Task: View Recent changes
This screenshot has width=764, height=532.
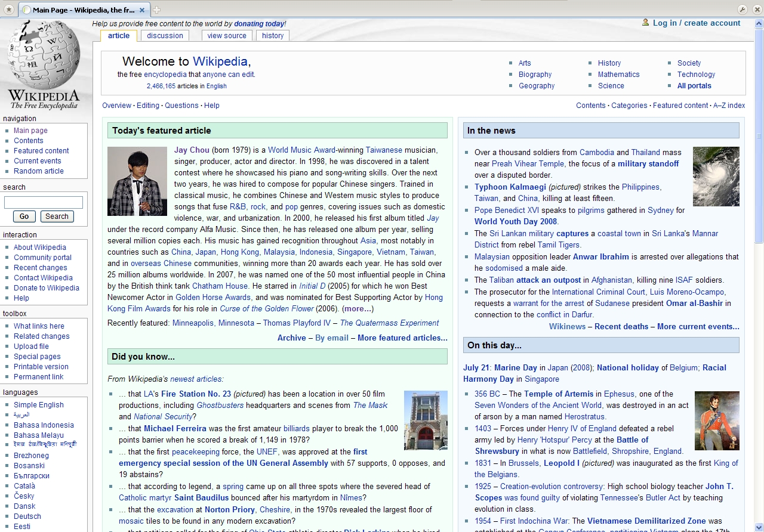Action: click(x=41, y=268)
